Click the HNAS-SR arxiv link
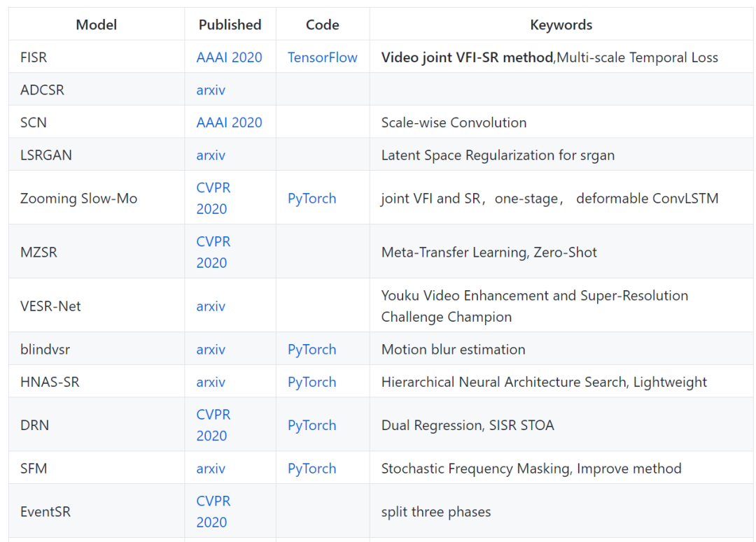Viewport: 756px width, 542px height. pyautogui.click(x=211, y=382)
